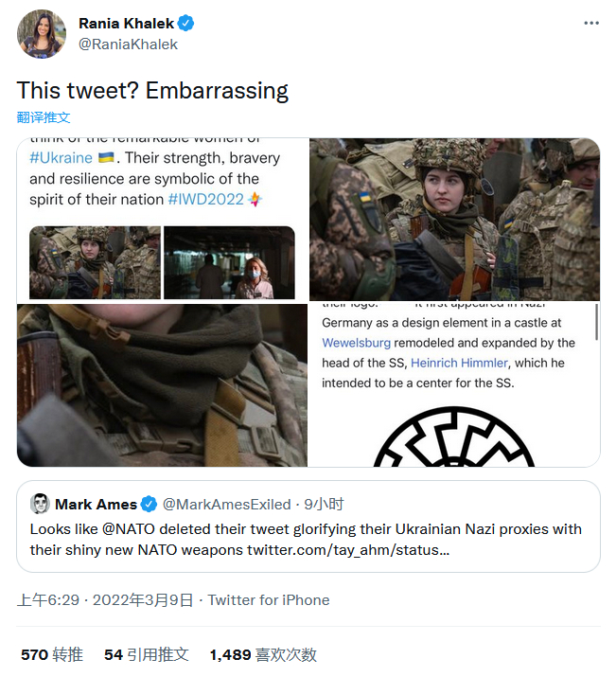Click the Rania Khalek display name

[127, 24]
